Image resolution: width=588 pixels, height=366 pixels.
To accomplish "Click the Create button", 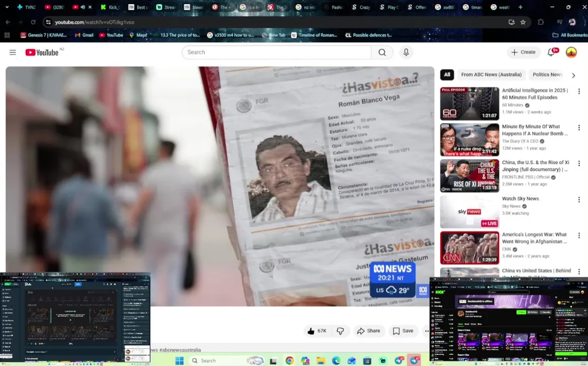I will (x=523, y=52).
